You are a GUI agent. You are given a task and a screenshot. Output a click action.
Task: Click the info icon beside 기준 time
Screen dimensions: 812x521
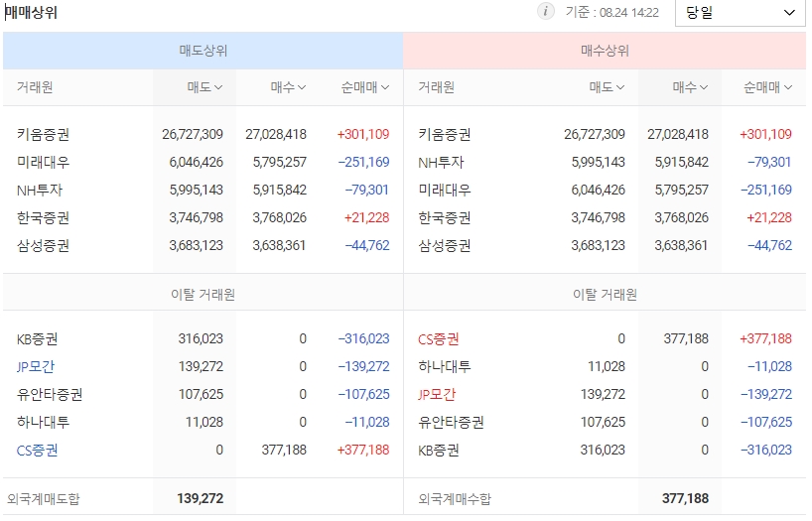[545, 11]
